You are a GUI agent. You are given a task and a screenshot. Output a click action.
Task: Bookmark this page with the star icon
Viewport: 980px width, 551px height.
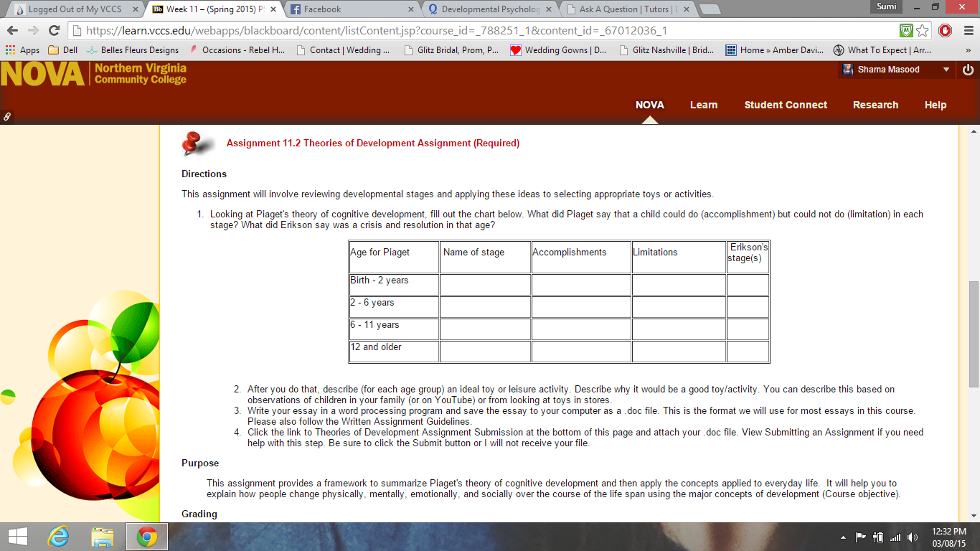pyautogui.click(x=923, y=31)
